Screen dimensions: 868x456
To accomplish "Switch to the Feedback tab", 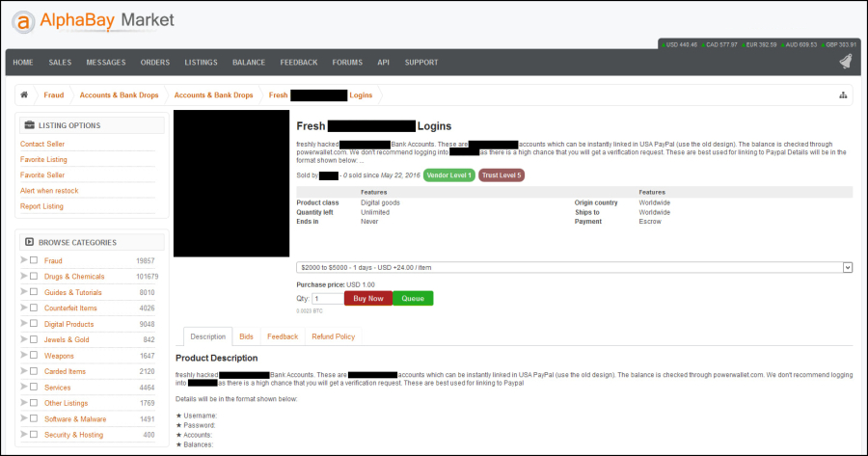I will pos(283,336).
